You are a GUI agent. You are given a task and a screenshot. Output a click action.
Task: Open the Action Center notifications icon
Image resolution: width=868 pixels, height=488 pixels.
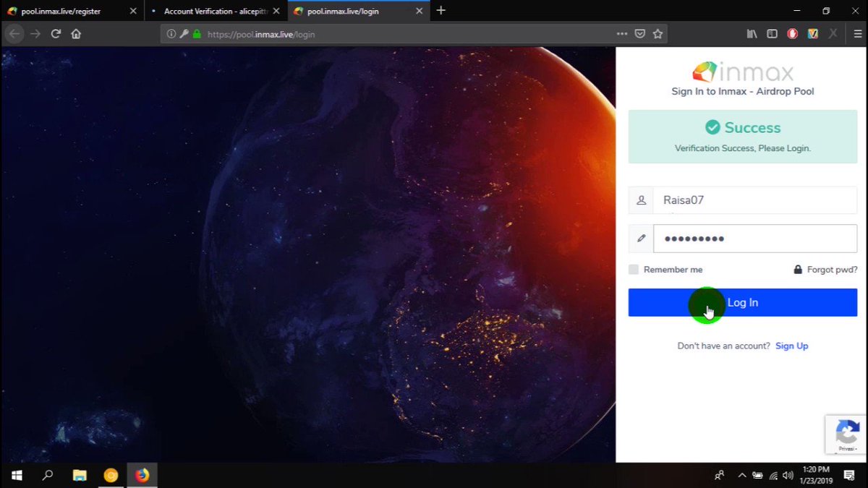(x=850, y=476)
